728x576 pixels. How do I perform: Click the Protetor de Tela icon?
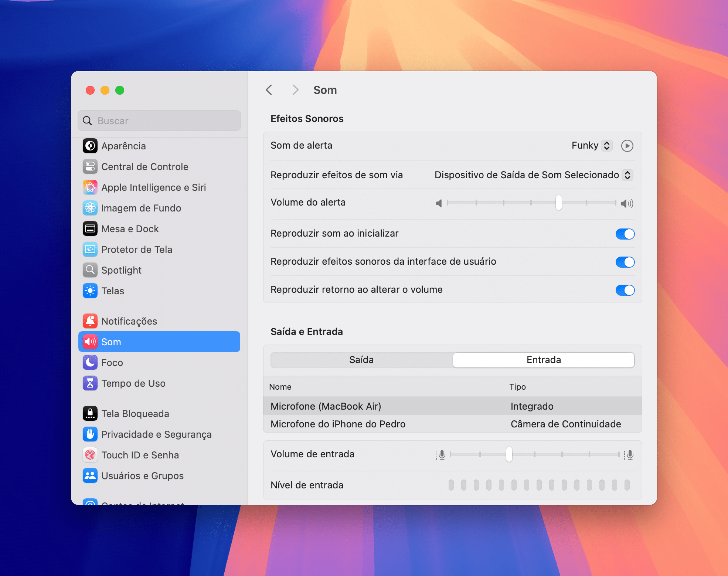(x=90, y=250)
